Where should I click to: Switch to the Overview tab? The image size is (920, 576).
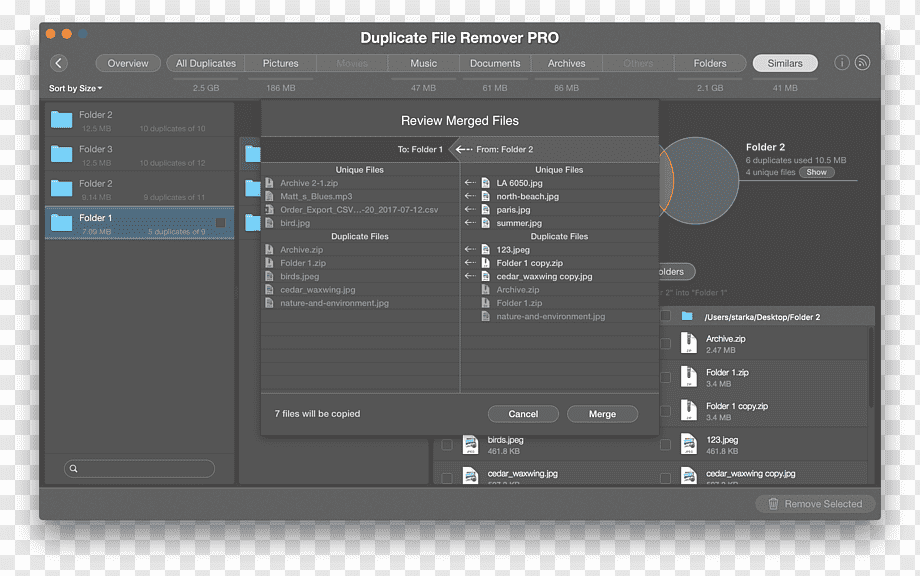[128, 63]
